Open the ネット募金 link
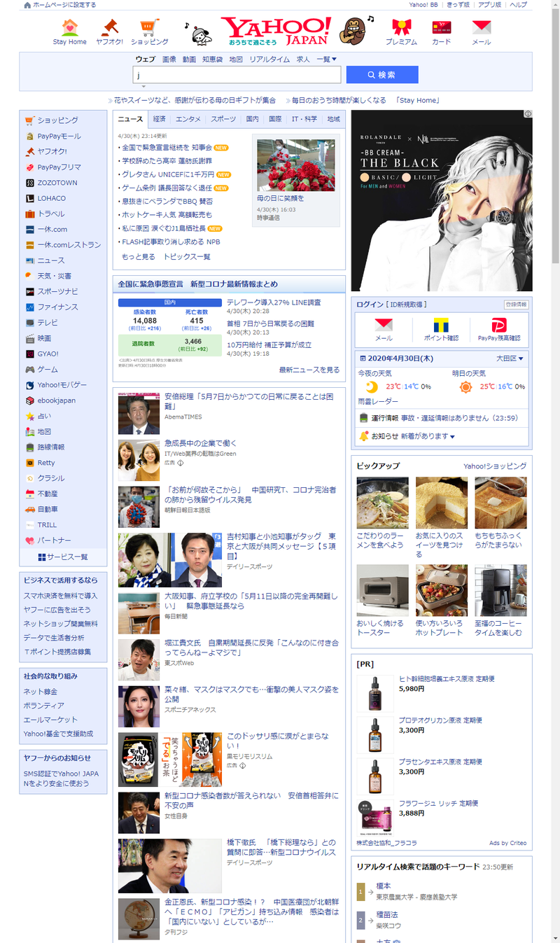Screen dimensions: 560x943 [x=40, y=691]
